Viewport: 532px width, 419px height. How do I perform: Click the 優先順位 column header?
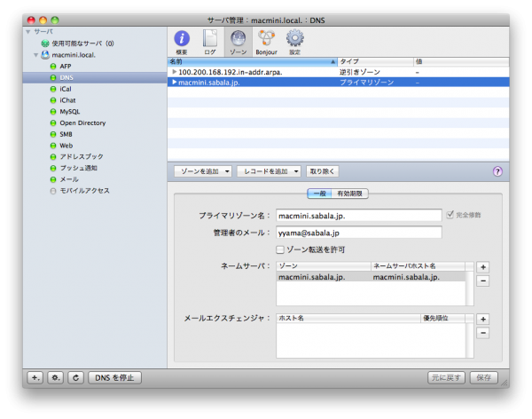pos(442,318)
